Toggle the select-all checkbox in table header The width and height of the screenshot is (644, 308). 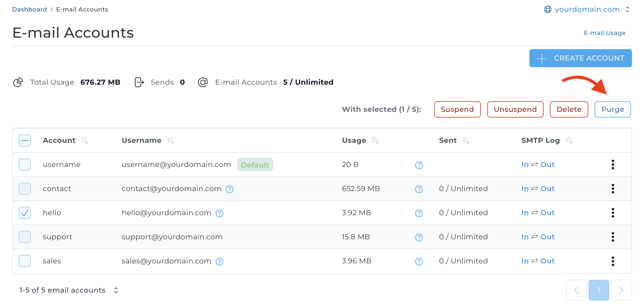pyautogui.click(x=25, y=140)
